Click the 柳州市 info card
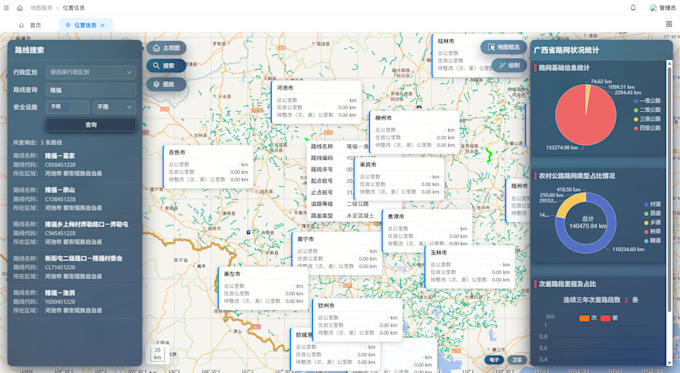 [414, 132]
